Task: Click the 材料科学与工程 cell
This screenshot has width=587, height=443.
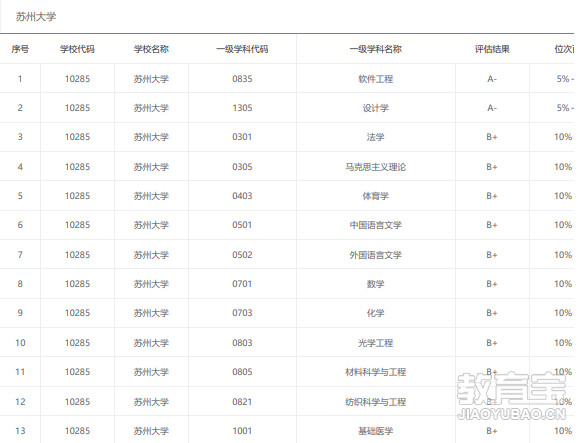Action: point(375,372)
